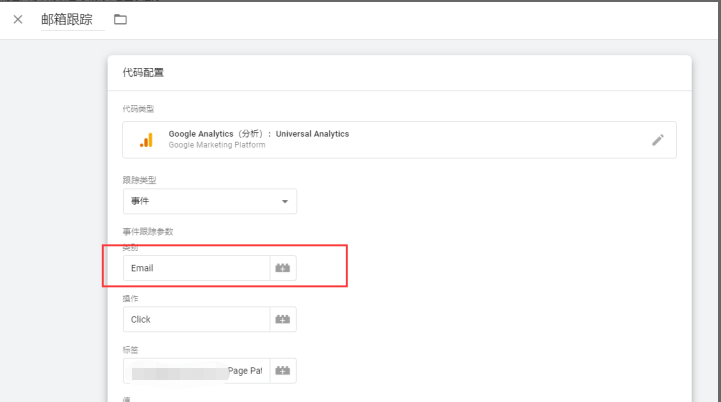Screen dimensions: 721x402
Task: Click the 代码配置 section header
Action: pyautogui.click(x=143, y=73)
